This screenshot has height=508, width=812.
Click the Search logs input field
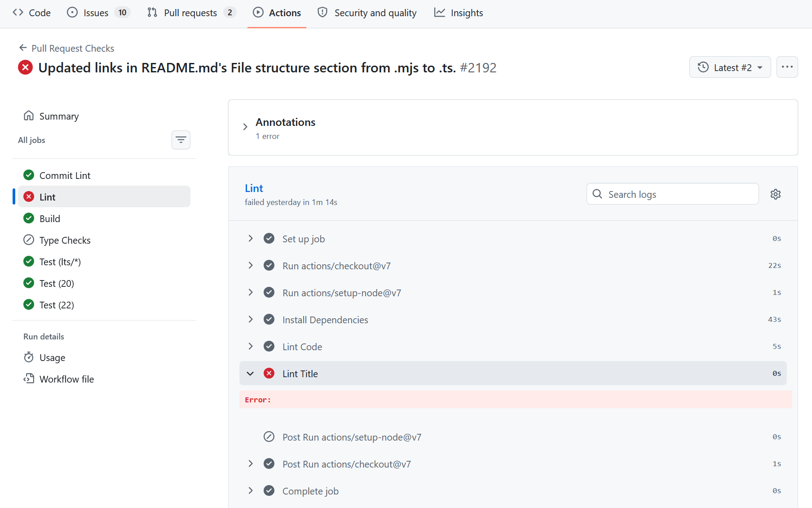(672, 194)
